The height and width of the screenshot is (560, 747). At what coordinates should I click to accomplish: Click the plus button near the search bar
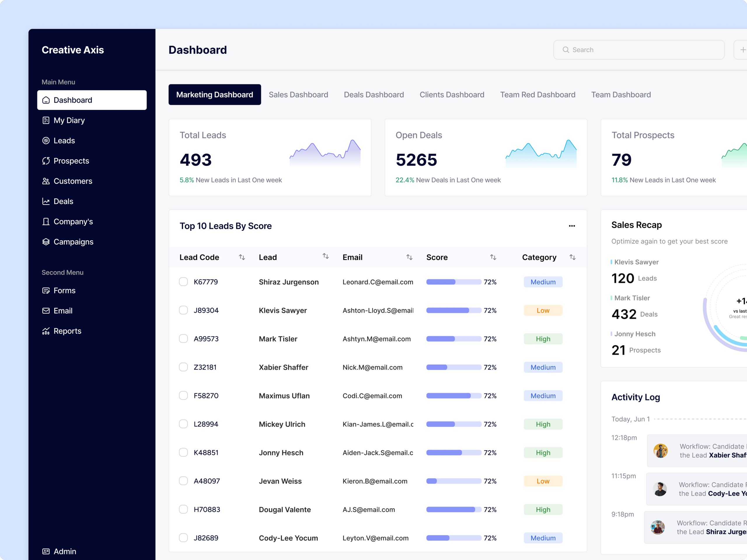pyautogui.click(x=743, y=49)
